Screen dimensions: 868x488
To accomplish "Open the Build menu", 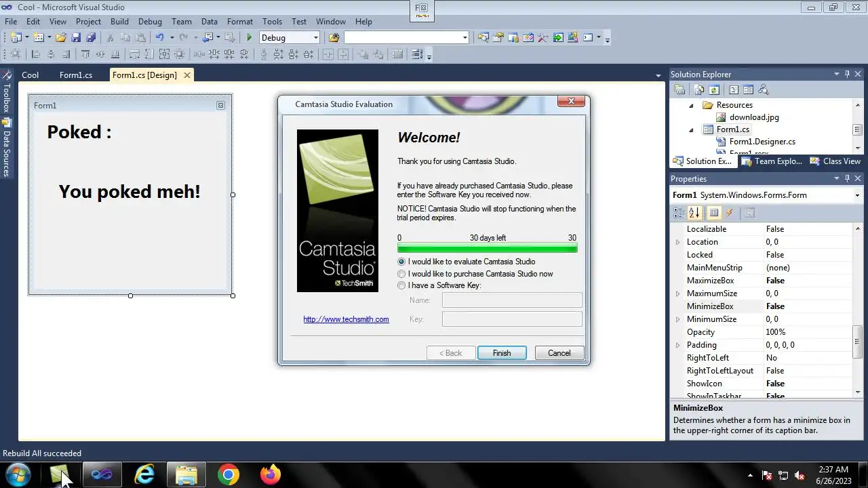I will click(119, 21).
